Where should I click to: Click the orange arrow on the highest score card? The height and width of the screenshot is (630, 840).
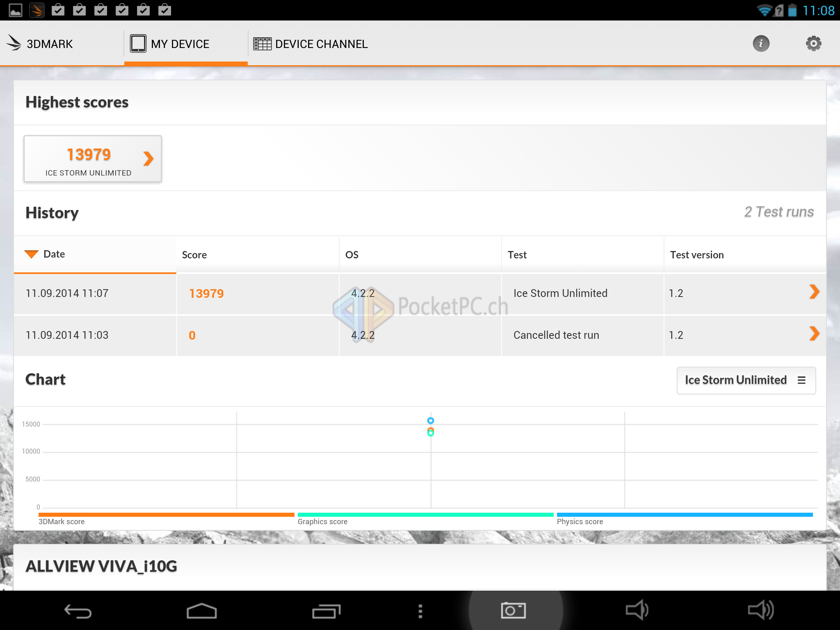[x=148, y=159]
